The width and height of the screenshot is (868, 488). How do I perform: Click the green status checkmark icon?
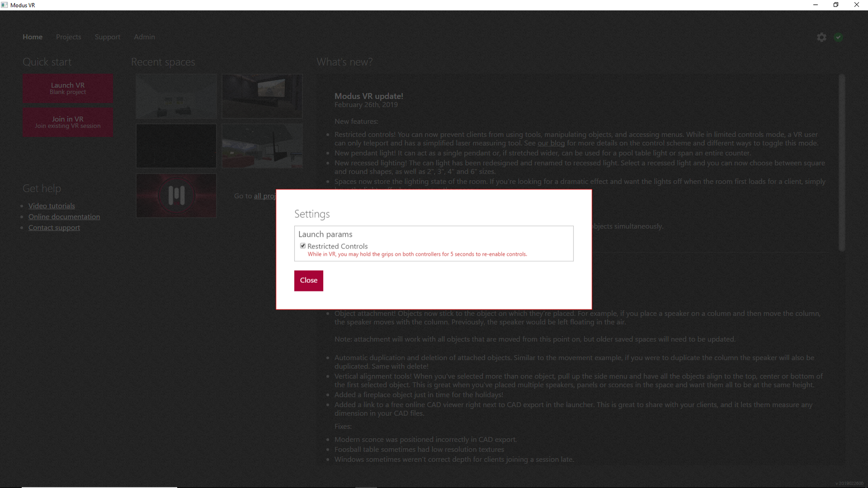[x=838, y=37]
